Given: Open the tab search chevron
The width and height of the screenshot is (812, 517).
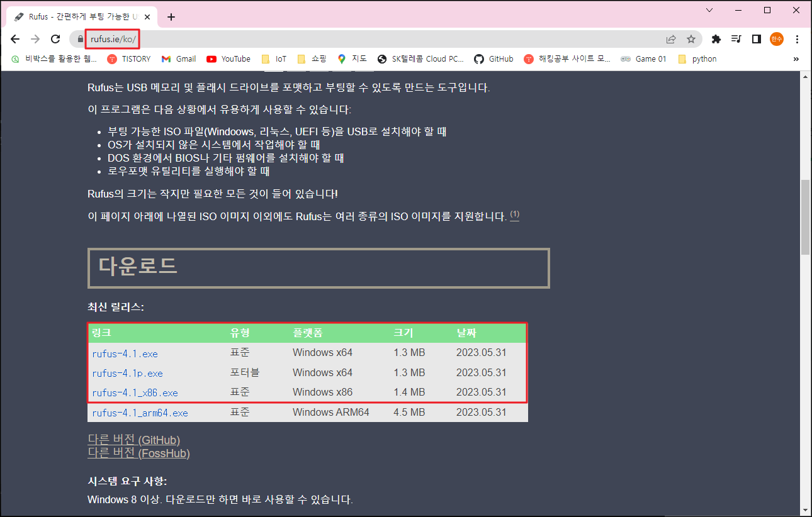Looking at the screenshot, I should pos(709,10).
